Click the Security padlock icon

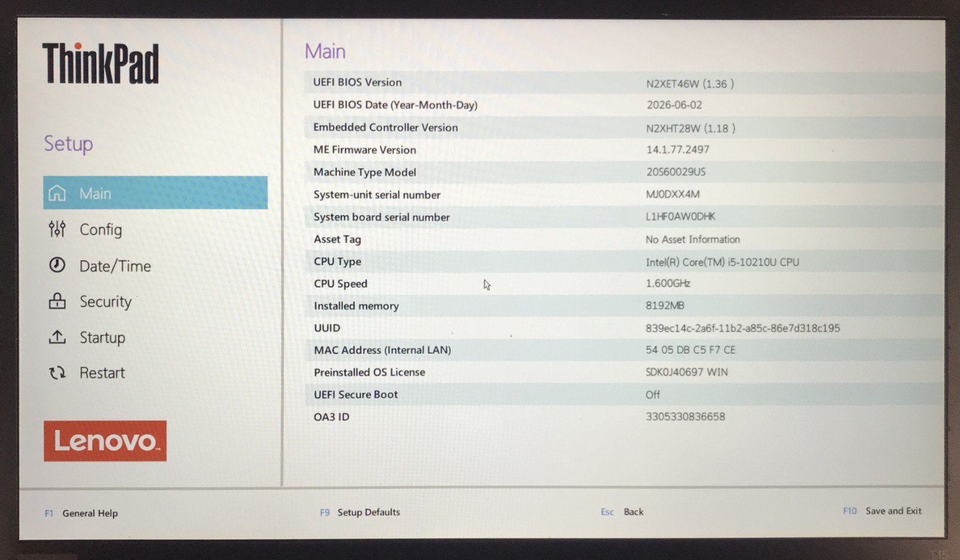pos(57,301)
